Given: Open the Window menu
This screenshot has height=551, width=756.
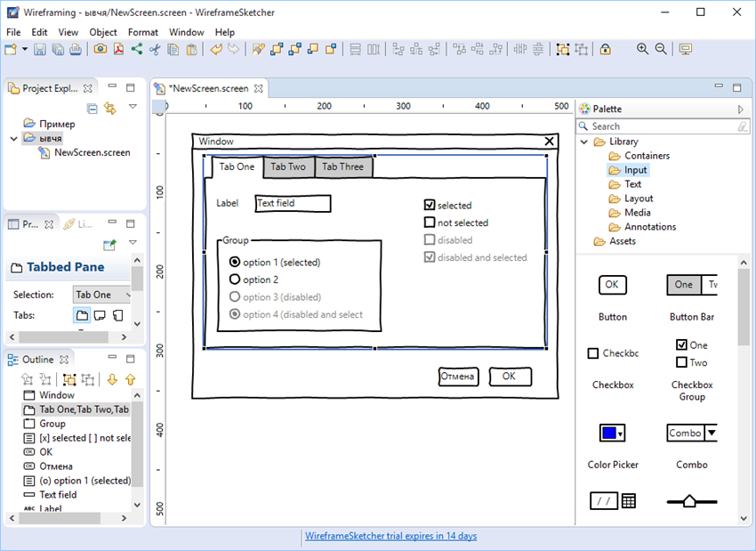Looking at the screenshot, I should pyautogui.click(x=186, y=32).
